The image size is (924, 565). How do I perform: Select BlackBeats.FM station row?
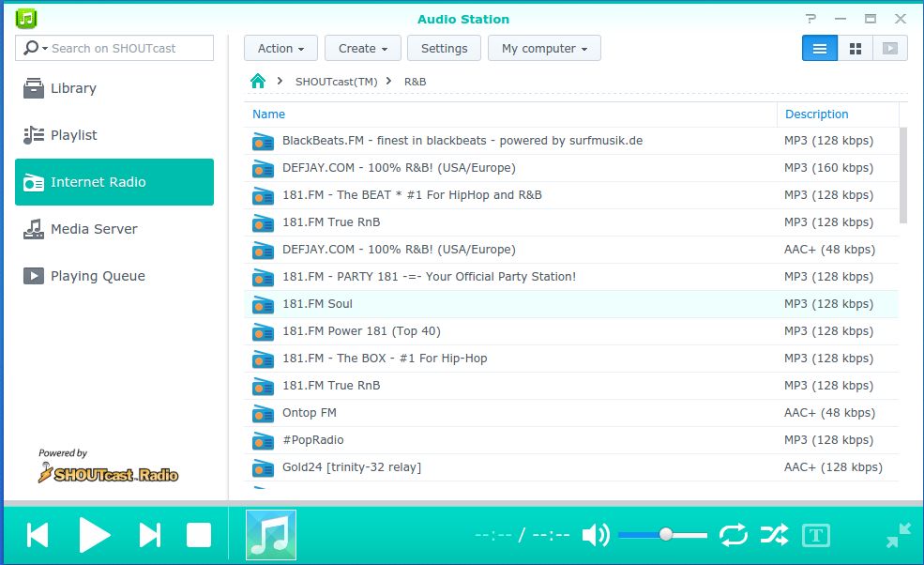tap(571, 141)
